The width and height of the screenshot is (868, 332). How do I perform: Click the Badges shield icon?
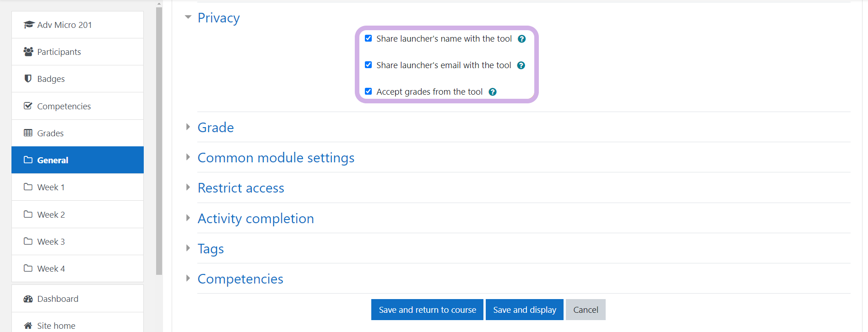pyautogui.click(x=28, y=79)
